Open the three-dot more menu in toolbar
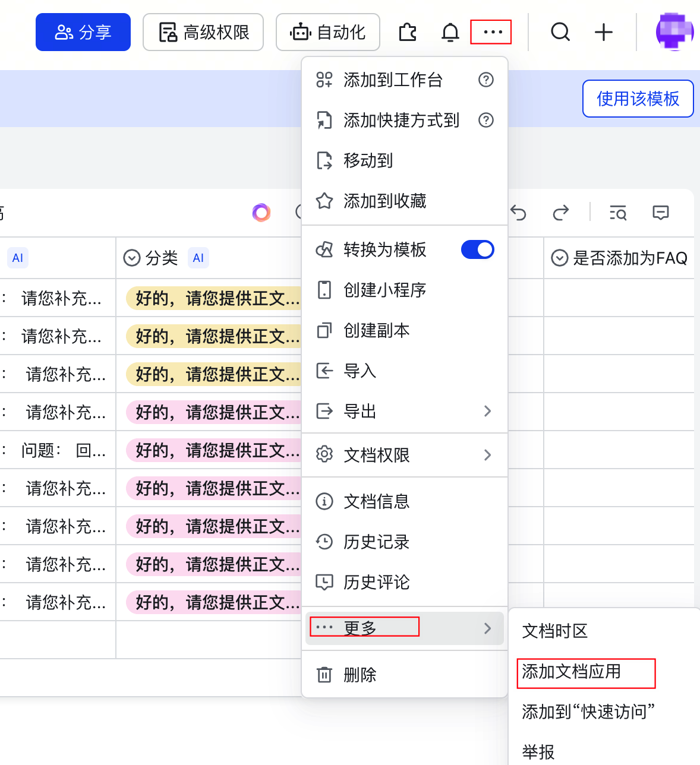The image size is (700, 765). pyautogui.click(x=493, y=32)
